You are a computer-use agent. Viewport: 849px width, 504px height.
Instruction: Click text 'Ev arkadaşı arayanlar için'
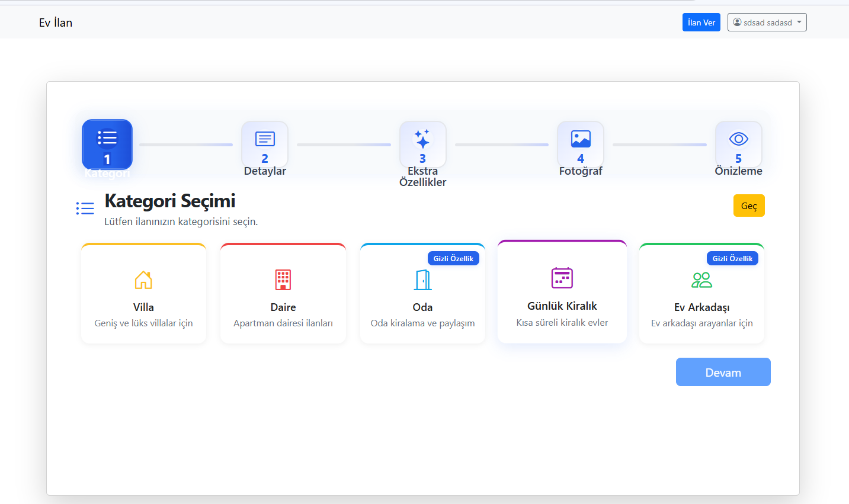702,323
